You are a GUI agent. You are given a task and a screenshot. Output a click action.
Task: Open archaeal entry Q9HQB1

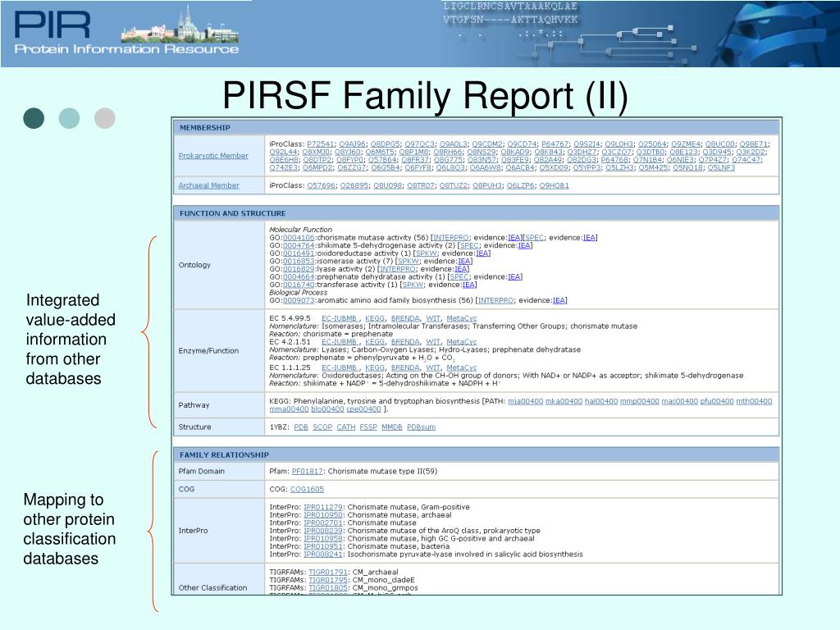coord(554,186)
